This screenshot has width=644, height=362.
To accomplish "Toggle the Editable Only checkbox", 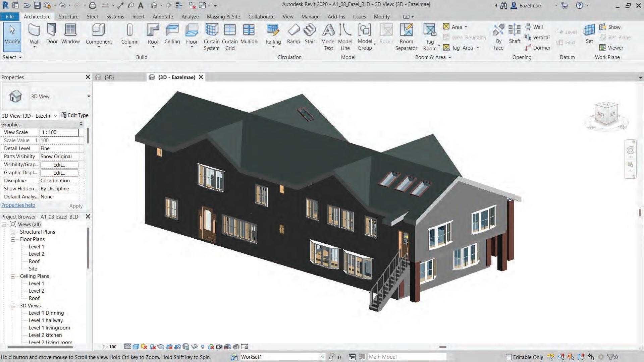I will pos(509,357).
